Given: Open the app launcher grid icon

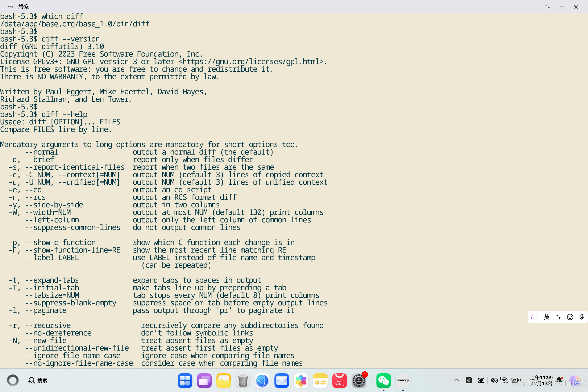Looking at the screenshot, I should [x=185, y=381].
